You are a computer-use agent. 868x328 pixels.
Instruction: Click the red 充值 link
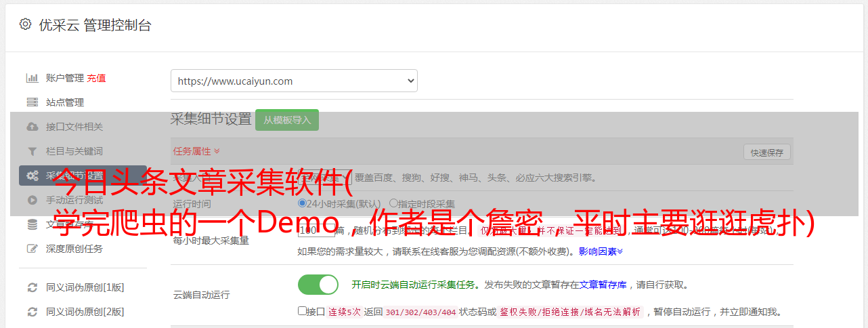(x=96, y=78)
